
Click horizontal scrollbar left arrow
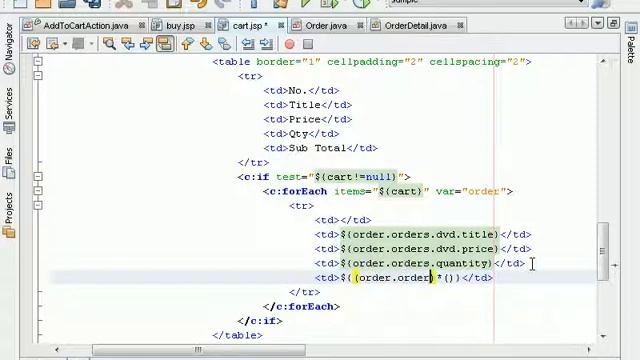pyautogui.click(x=57, y=349)
